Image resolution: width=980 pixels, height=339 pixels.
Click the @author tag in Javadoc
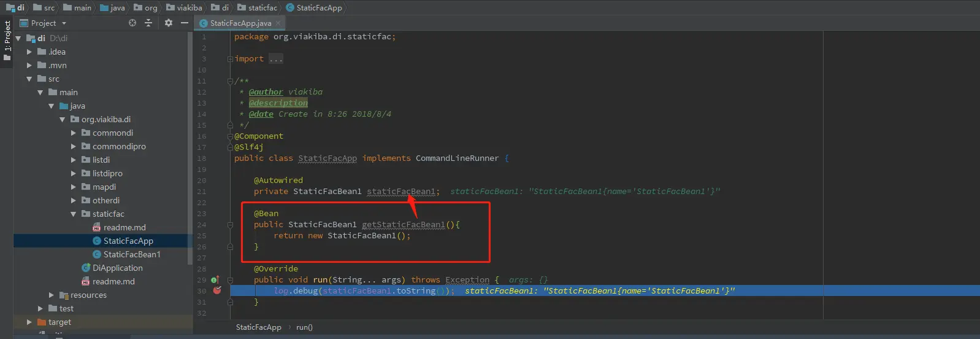[266, 92]
